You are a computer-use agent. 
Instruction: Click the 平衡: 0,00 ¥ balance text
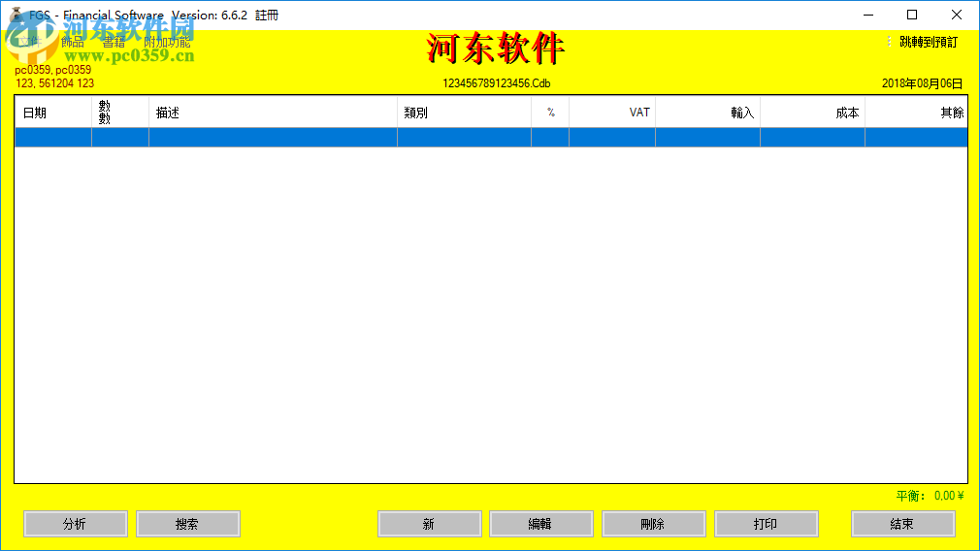coord(930,496)
